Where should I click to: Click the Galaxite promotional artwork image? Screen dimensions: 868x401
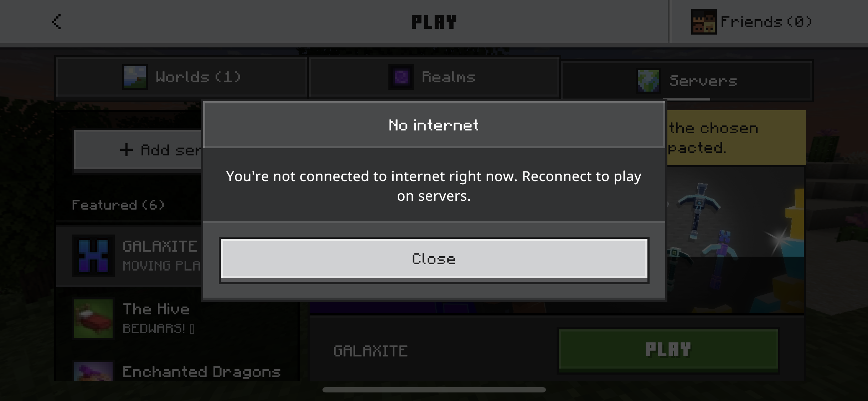click(x=735, y=240)
